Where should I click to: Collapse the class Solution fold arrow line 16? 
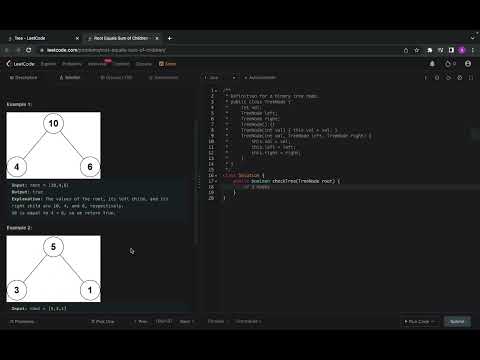(216, 175)
